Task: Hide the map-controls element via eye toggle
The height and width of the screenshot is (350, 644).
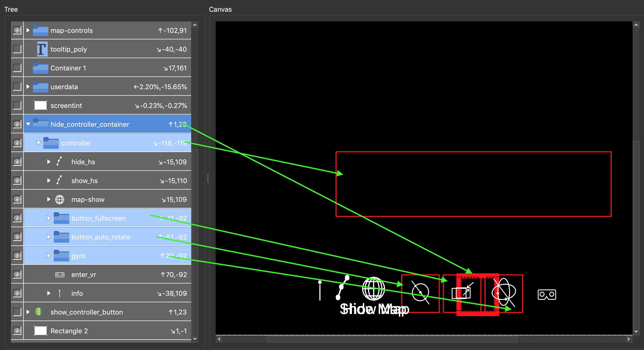Action: tap(17, 30)
